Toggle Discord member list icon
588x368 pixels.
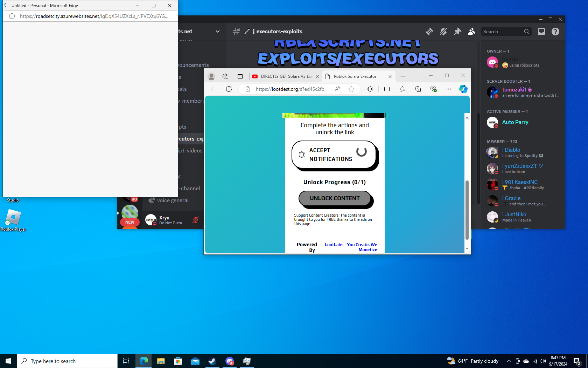(471, 32)
